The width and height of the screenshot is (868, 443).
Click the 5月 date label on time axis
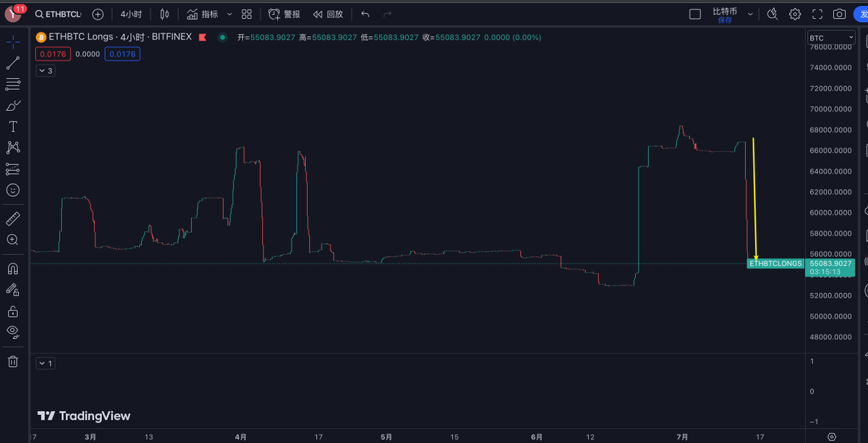[387, 436]
